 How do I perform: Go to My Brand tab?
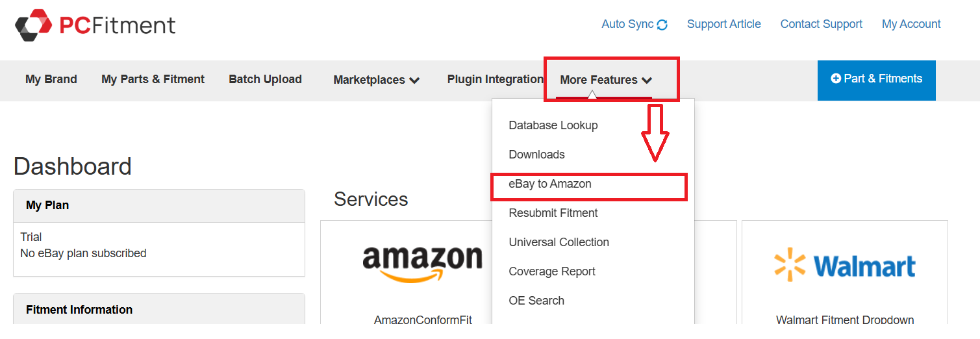(x=51, y=79)
